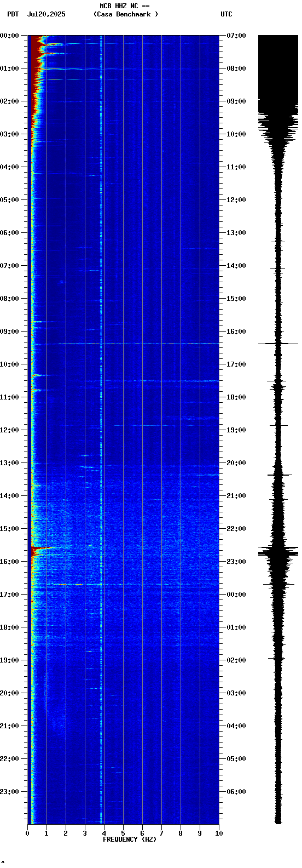Click the 10 Hz frequency axis label
This screenshot has height=868, width=302.
(x=219, y=833)
